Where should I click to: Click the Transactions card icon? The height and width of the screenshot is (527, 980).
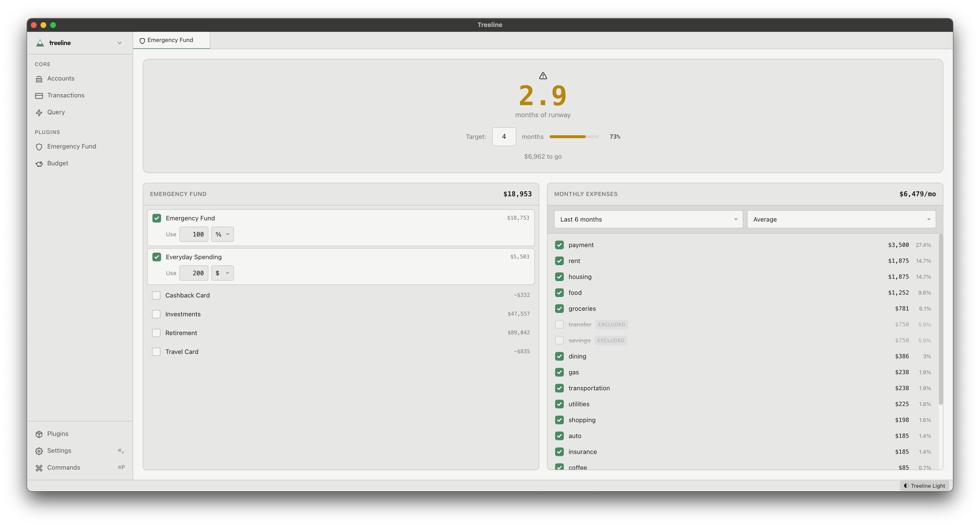pyautogui.click(x=39, y=96)
